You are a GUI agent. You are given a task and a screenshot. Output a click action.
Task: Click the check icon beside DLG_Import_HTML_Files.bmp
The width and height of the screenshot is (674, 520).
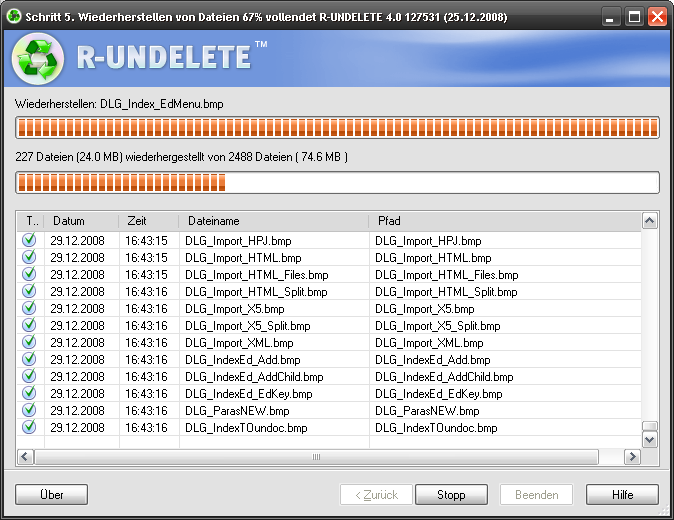29,274
